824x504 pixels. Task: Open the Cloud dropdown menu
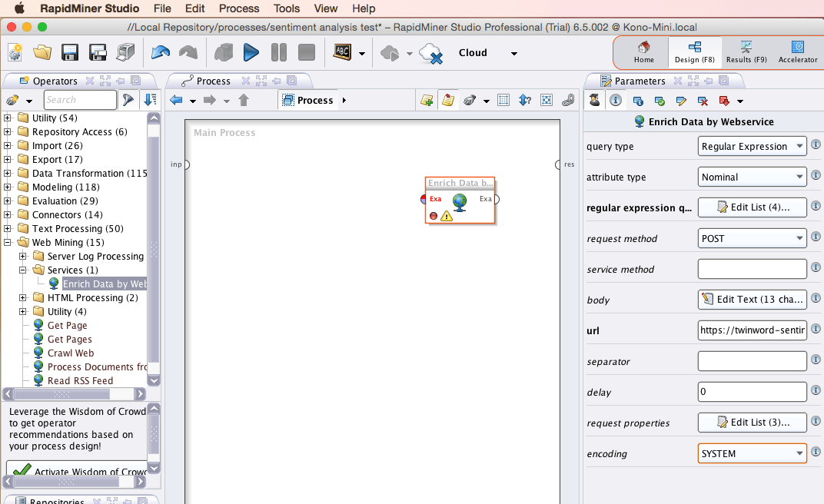coord(514,54)
